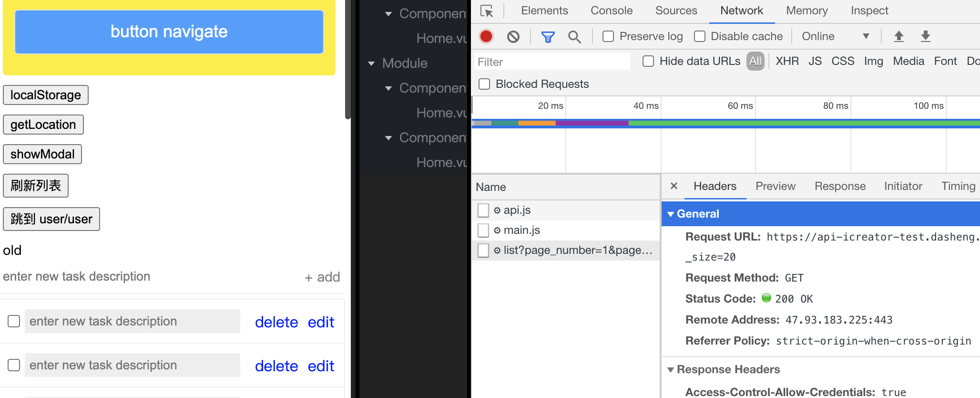This screenshot has width=980, height=398.
Task: Open the Elements panel tab
Action: point(544,10)
